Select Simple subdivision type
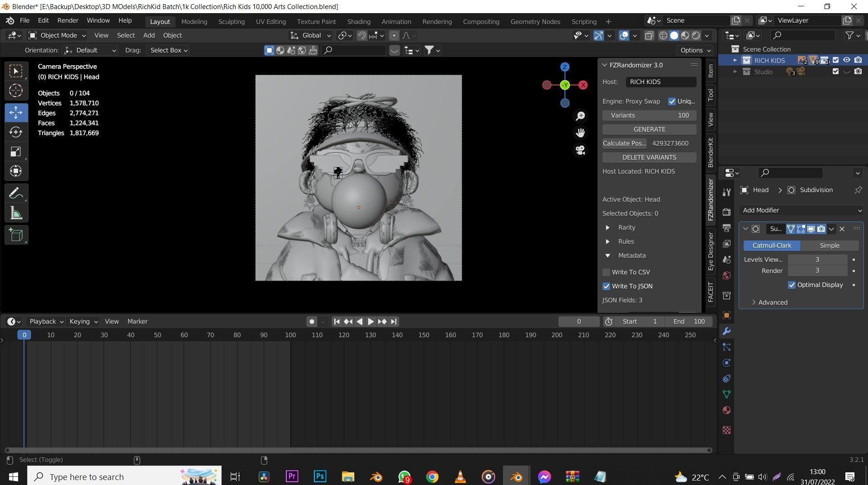Image resolution: width=868 pixels, height=485 pixels. (830, 245)
